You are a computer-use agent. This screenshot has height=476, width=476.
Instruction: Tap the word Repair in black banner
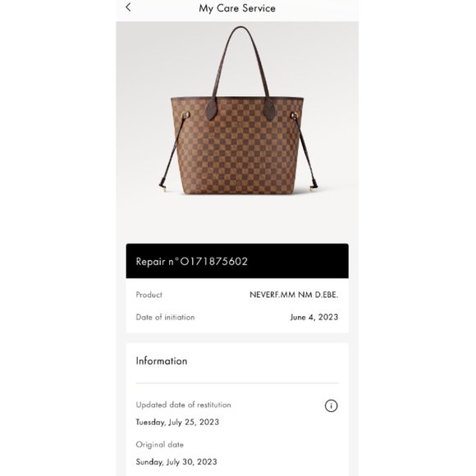pyautogui.click(x=150, y=262)
